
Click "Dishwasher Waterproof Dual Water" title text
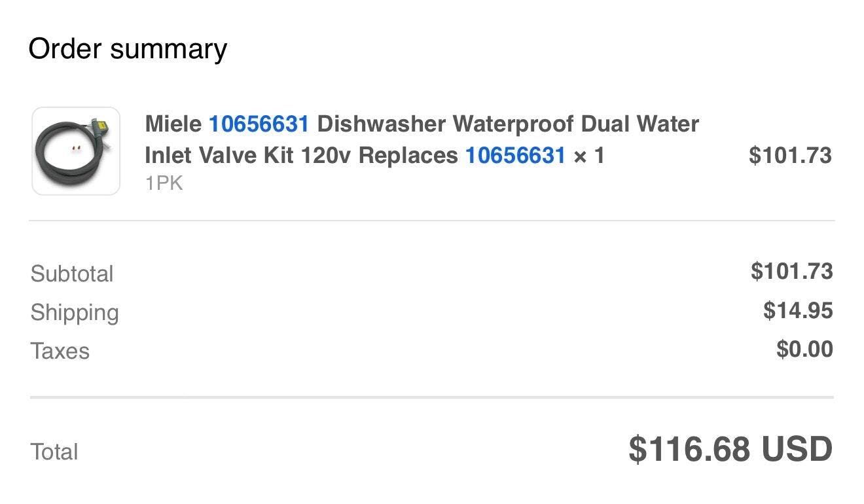point(508,124)
